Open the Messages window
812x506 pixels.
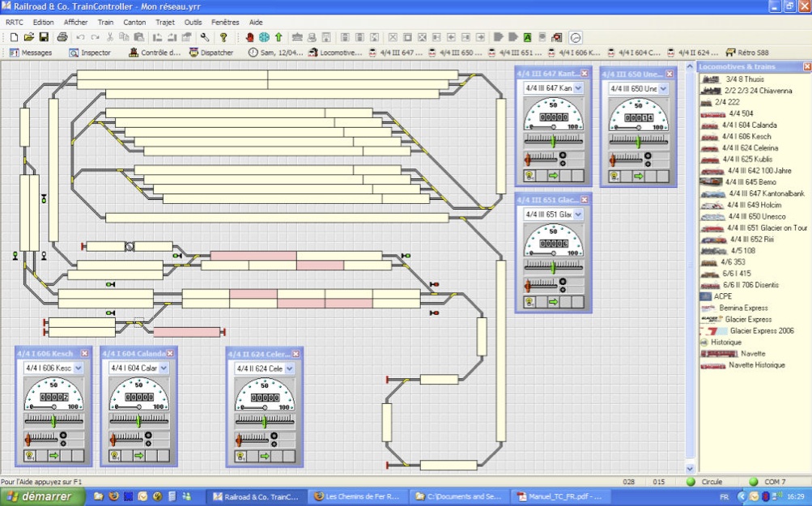(31, 53)
